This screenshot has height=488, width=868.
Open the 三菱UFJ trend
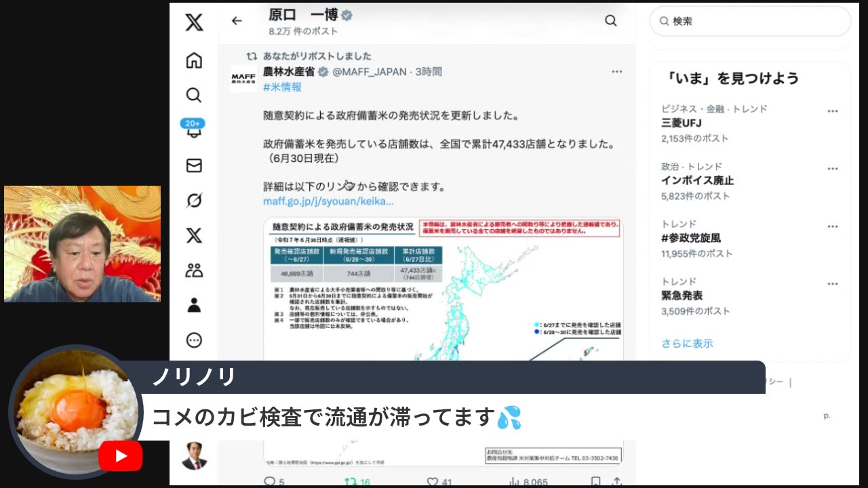click(682, 123)
